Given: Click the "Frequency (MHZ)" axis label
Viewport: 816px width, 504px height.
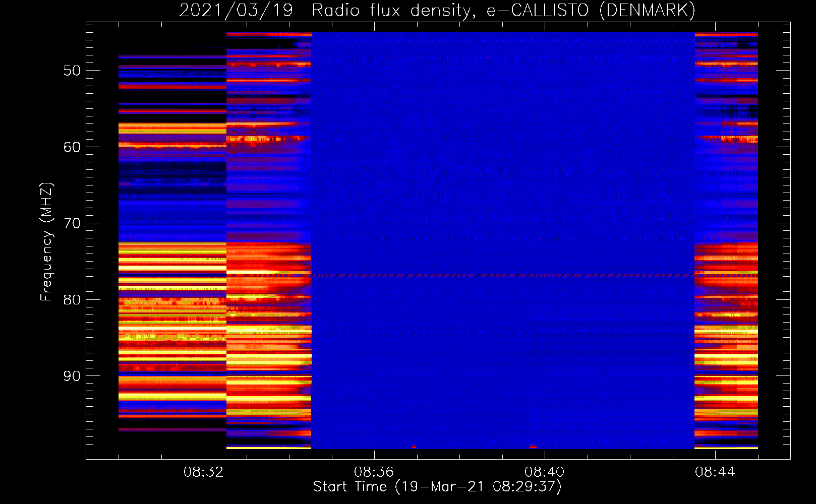Looking at the screenshot, I should pos(46,242).
